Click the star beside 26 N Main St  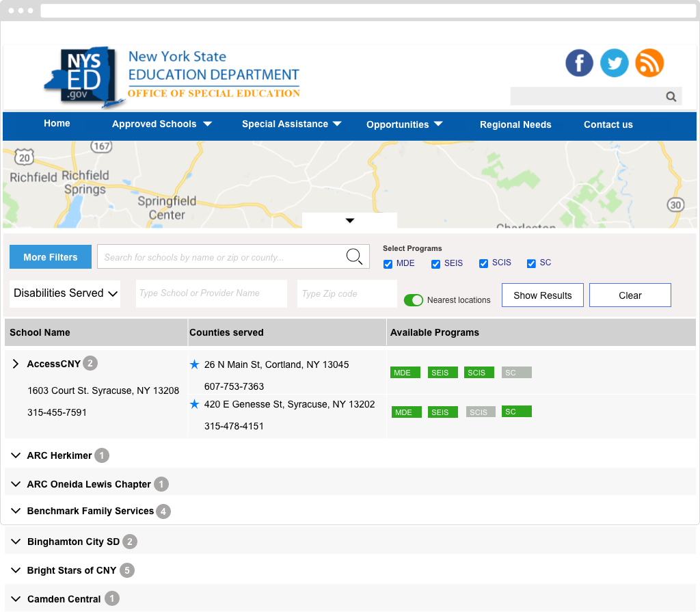195,364
